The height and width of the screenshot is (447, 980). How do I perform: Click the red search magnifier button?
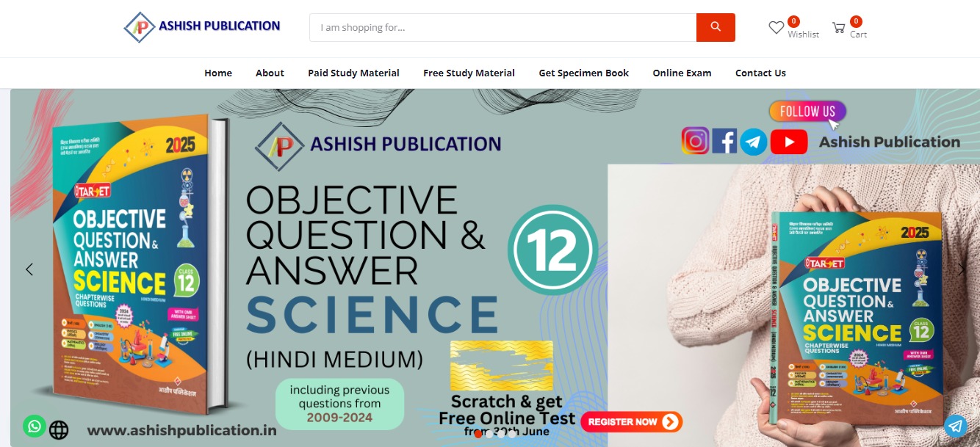(x=716, y=27)
